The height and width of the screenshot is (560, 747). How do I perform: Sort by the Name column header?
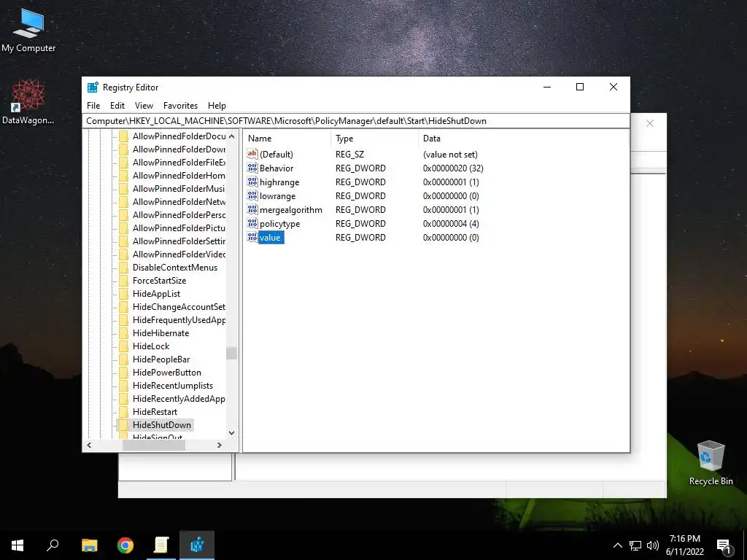(287, 138)
